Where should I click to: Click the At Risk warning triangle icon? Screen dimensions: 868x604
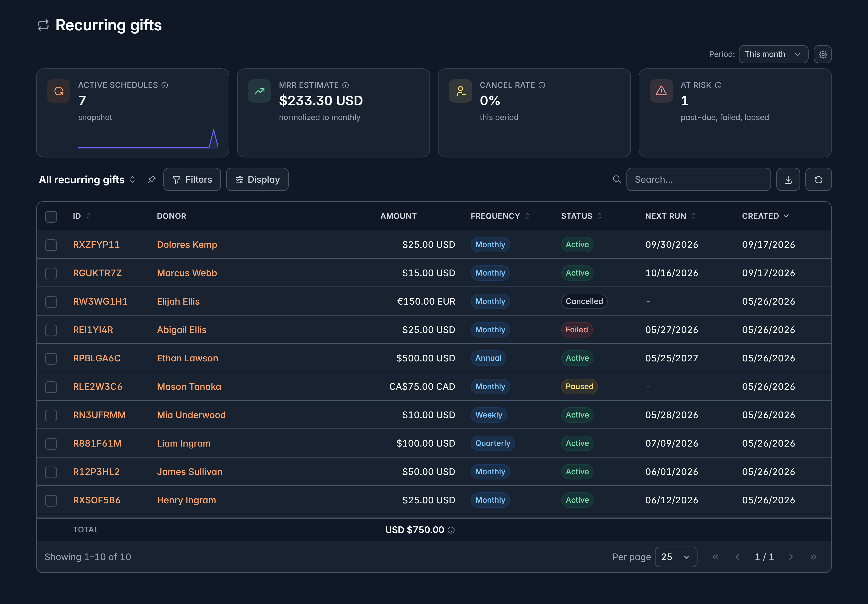(661, 91)
